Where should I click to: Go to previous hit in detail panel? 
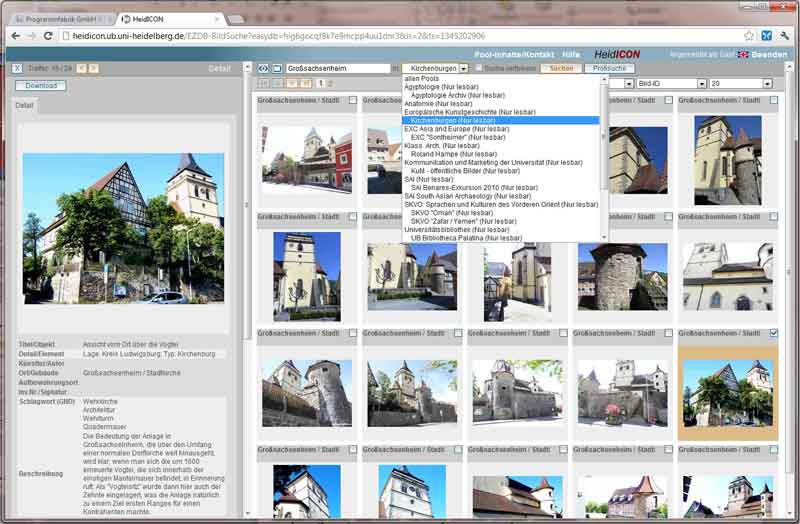tap(81, 68)
